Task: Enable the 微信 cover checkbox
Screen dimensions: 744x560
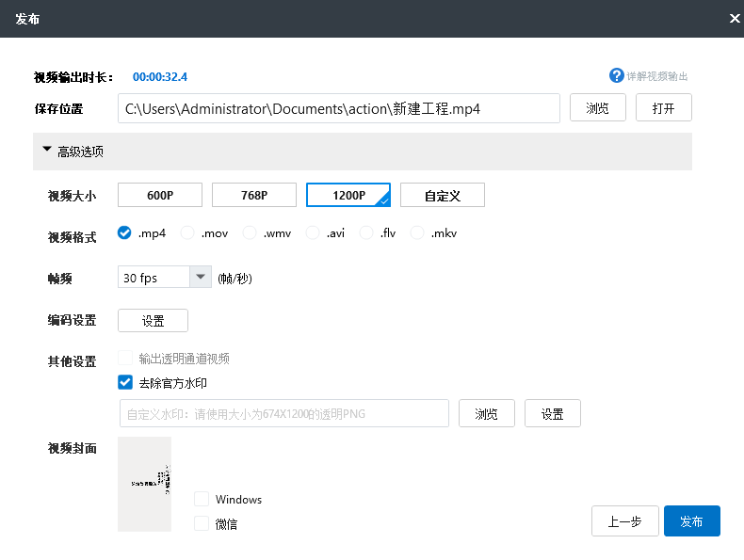Action: (202, 523)
